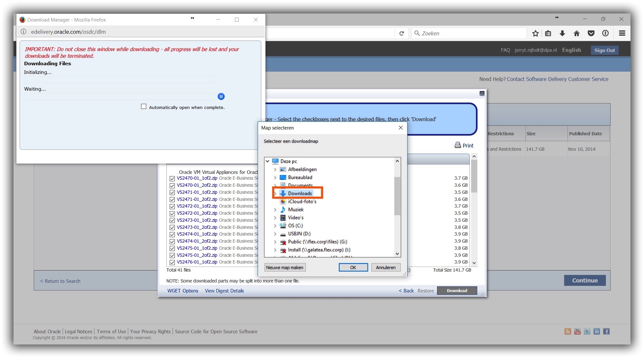Open the LinkedIn icon in footer
The width and height of the screenshot is (644, 358).
tap(597, 331)
